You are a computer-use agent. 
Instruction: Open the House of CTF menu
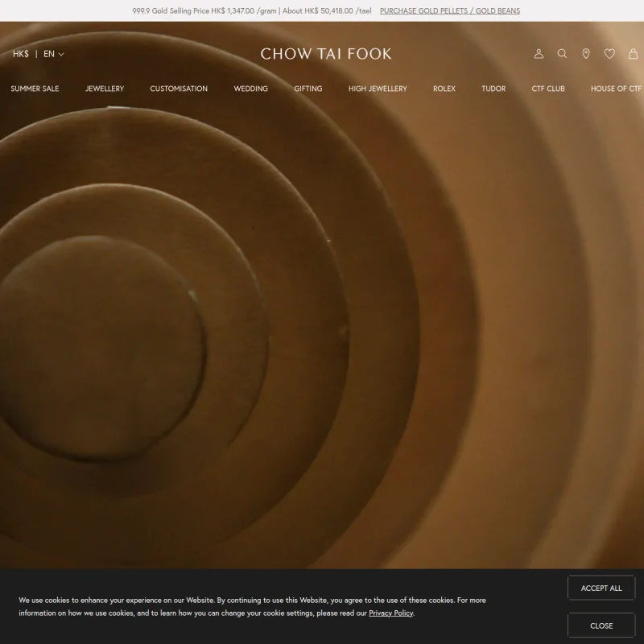pyautogui.click(x=616, y=89)
